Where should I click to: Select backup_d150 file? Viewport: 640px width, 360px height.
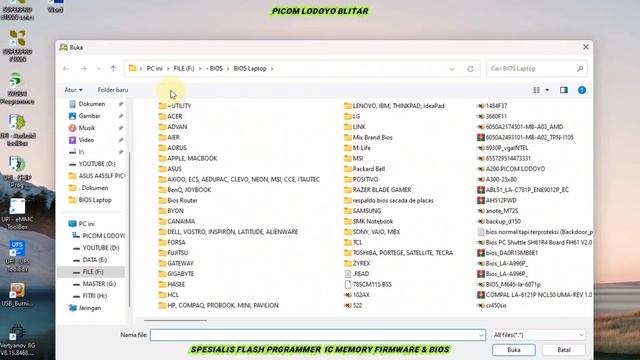tap(503, 221)
